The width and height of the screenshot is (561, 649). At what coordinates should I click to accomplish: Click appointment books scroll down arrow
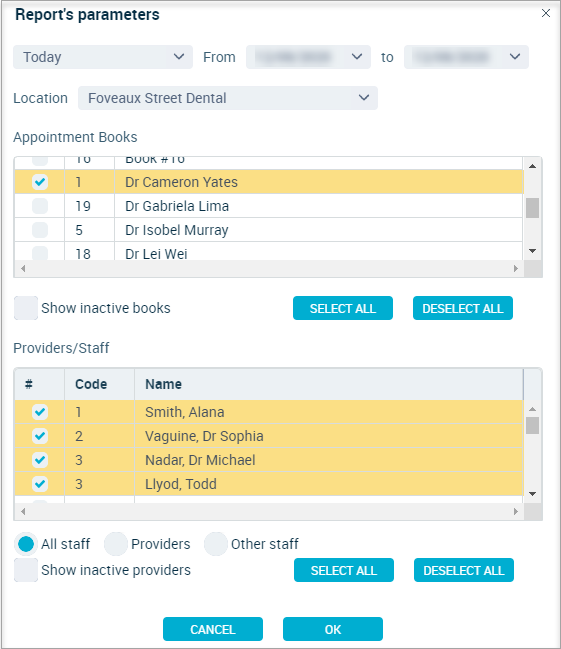pos(532,251)
